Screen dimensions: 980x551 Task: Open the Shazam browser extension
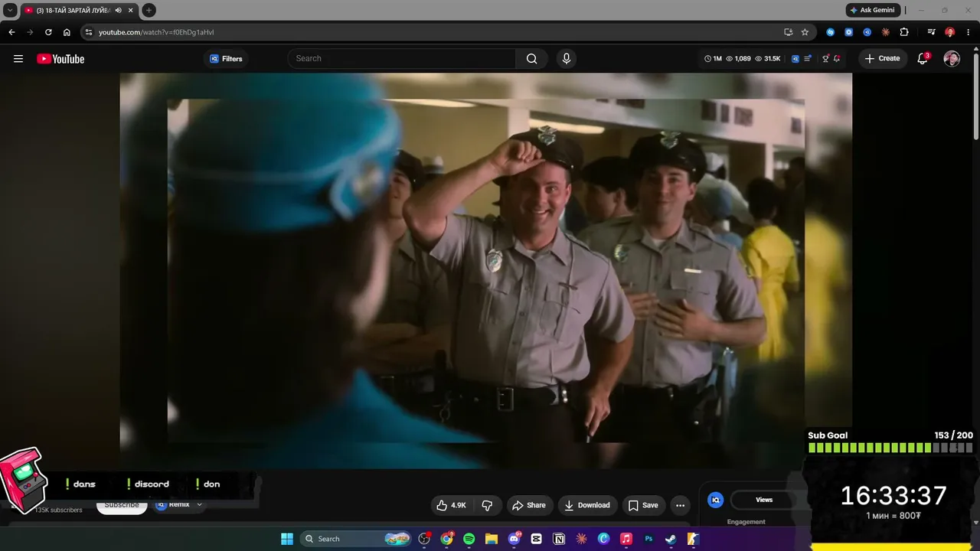(831, 32)
